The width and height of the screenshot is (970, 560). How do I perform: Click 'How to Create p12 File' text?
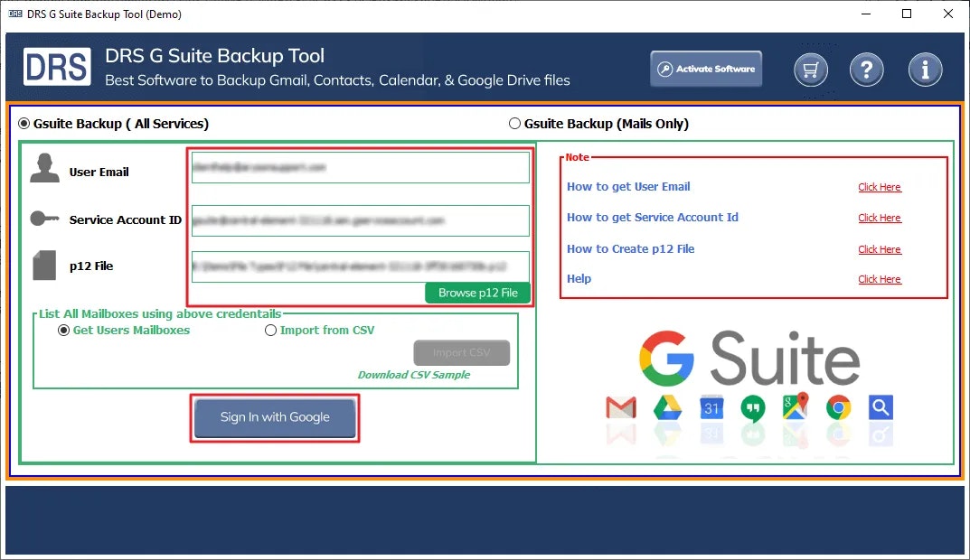(630, 249)
